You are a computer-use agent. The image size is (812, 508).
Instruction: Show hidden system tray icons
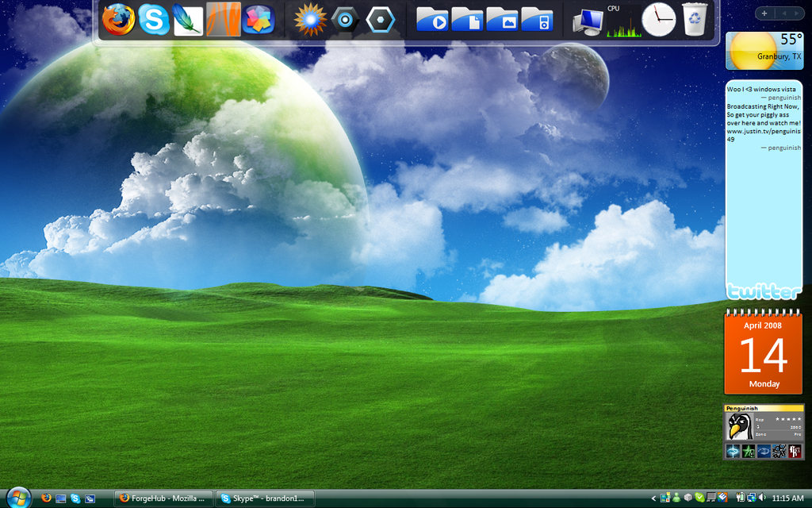[653, 498]
